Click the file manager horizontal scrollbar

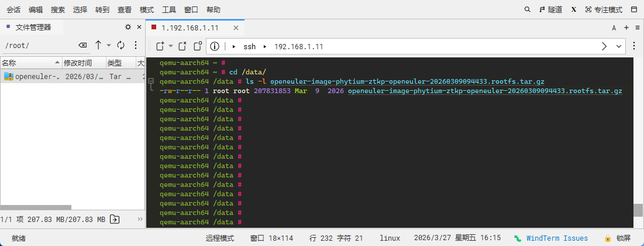coord(36,207)
